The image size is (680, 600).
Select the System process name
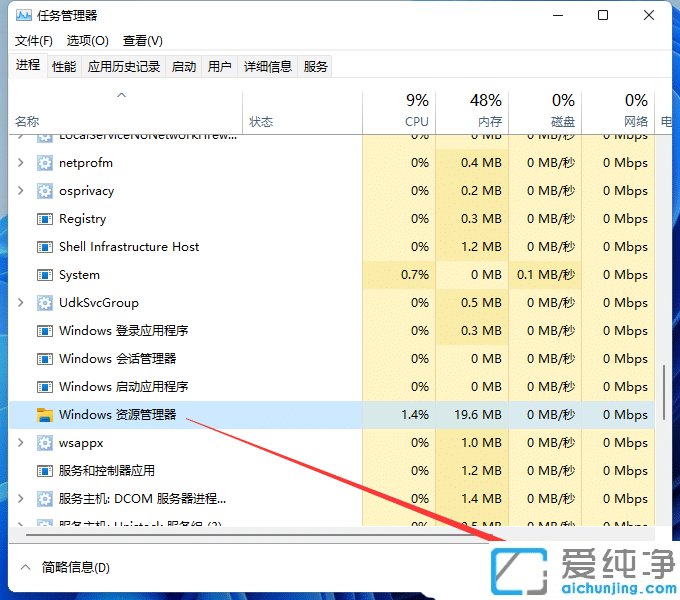(79, 275)
